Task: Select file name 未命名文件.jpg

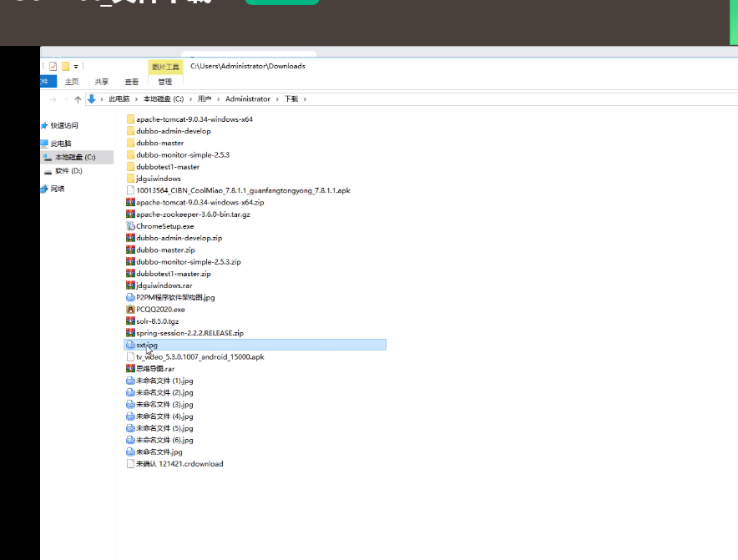Action: pos(159,452)
